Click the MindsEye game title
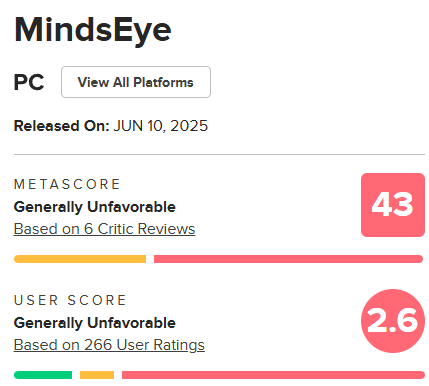The height and width of the screenshot is (386, 429). pyautogui.click(x=93, y=30)
